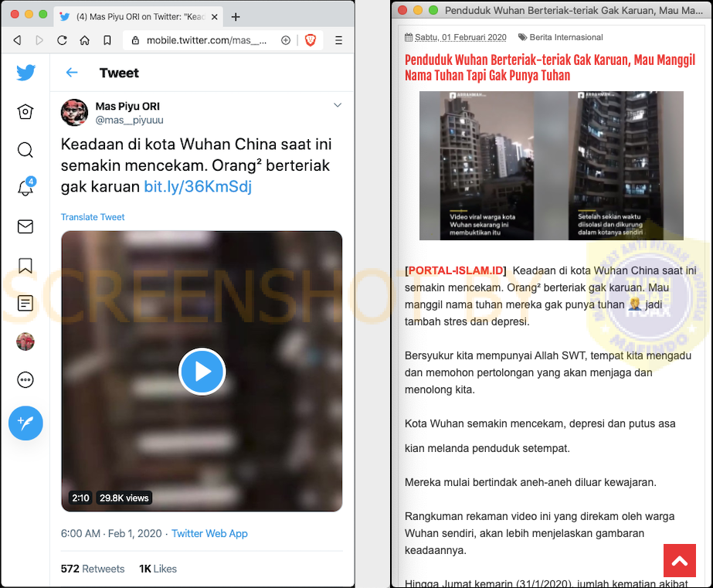Open the bit.ly/36KmSdj link
Viewport: 713px width, 588px height.
click(x=198, y=186)
